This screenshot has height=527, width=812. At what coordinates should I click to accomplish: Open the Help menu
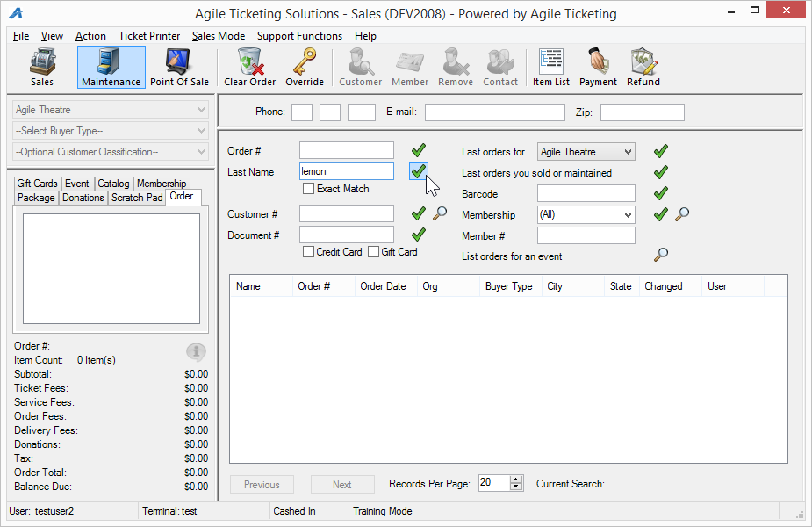(x=365, y=36)
